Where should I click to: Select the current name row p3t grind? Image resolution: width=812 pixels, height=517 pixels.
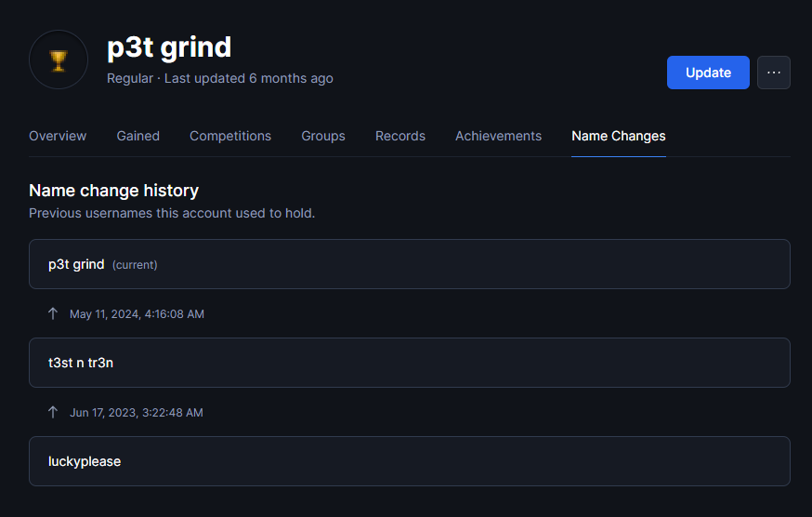coord(409,264)
